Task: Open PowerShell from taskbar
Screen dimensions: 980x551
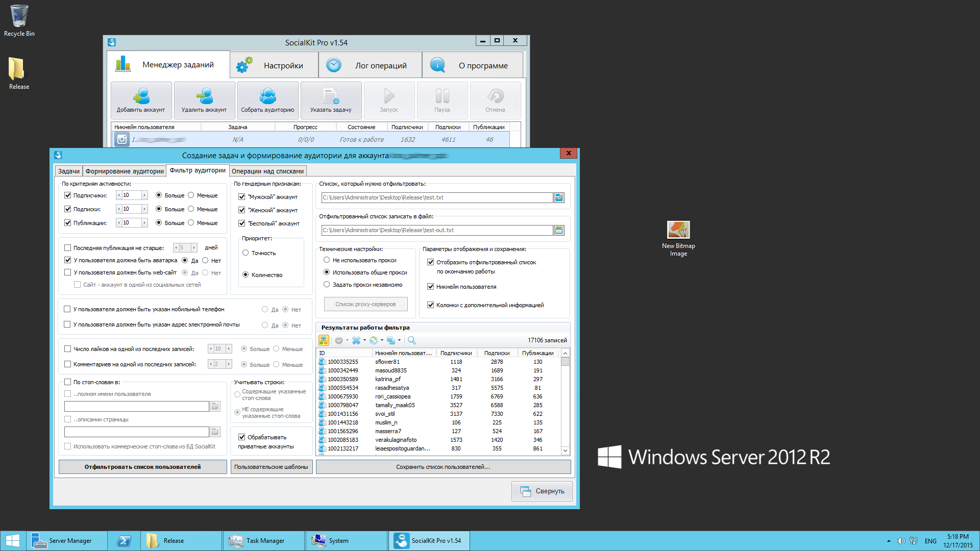Action: click(124, 541)
